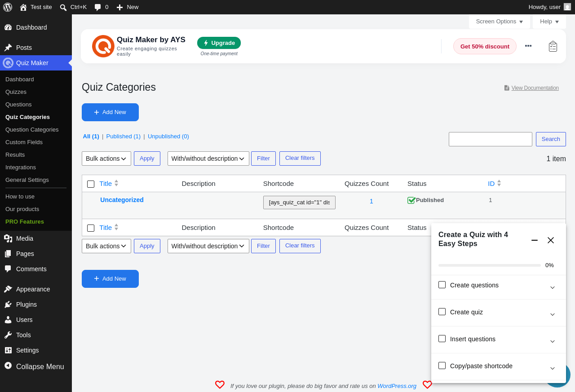This screenshot has width=575, height=392.
Task: Open the comments bubble in admin bar
Action: point(97,7)
